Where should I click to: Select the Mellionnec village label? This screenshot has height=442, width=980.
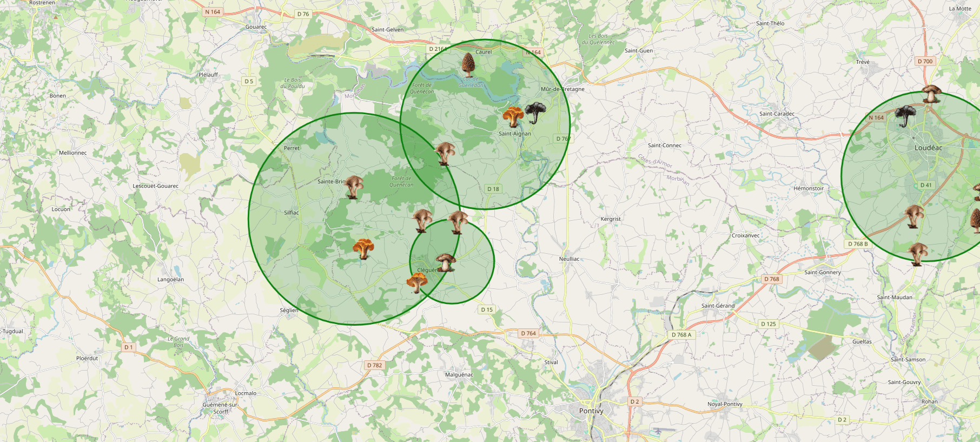73,153
